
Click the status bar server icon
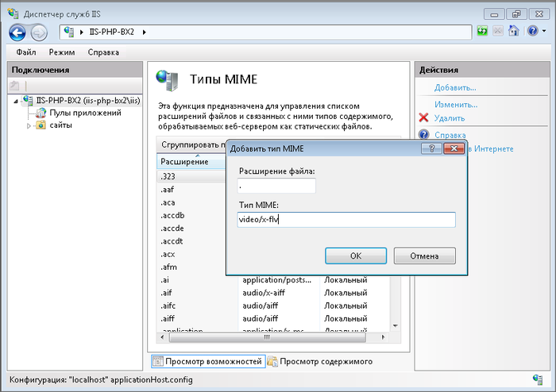(x=538, y=379)
